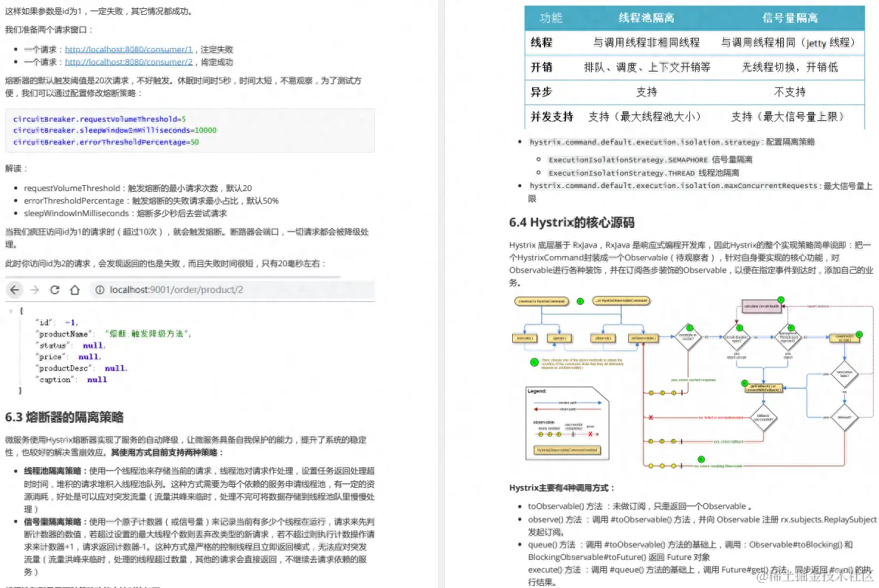Click the "不支持" cell in the 异步 row
879x588 pixels.
click(x=789, y=92)
